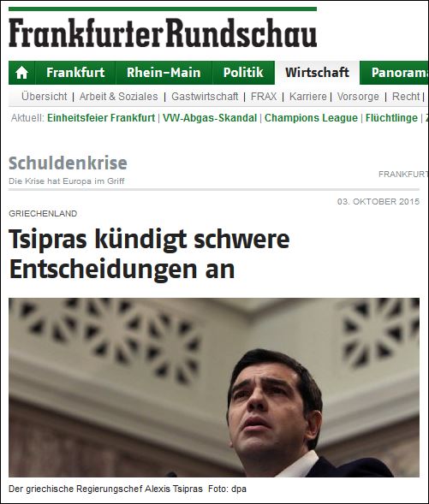
Task: Select the Gastwirtschaft submenu item
Action: pyautogui.click(x=205, y=97)
